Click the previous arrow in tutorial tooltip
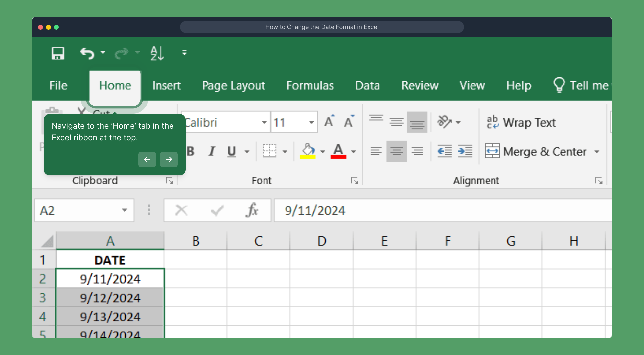 click(147, 159)
